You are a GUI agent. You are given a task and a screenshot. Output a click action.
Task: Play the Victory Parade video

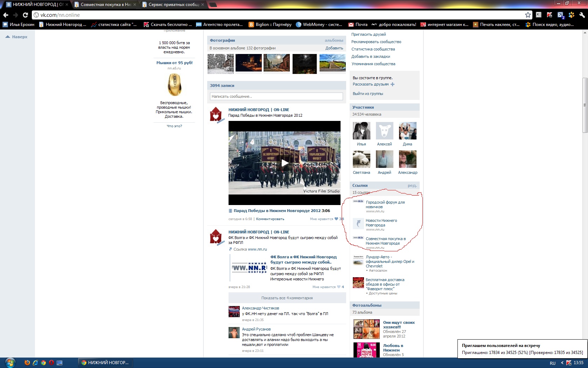pos(285,163)
